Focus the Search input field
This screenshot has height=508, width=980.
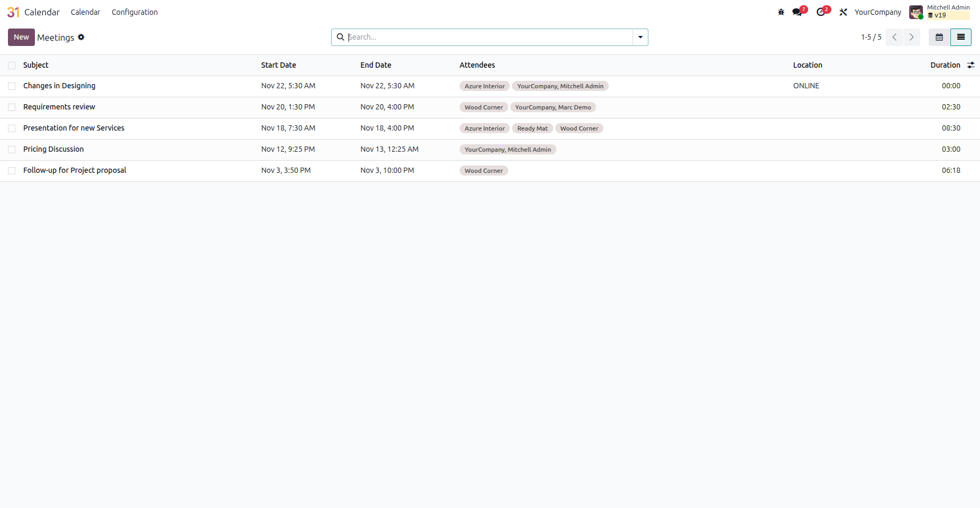click(x=489, y=37)
